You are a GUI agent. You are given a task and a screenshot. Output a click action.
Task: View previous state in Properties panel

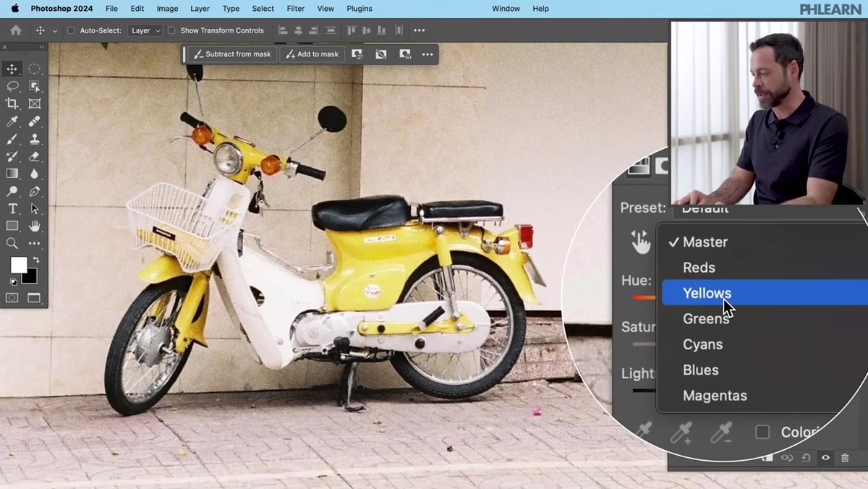[x=787, y=458]
